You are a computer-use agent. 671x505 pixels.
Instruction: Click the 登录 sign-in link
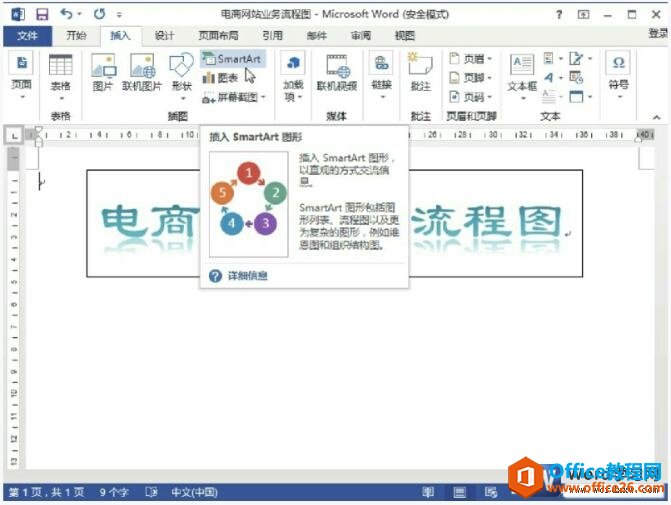click(x=658, y=33)
